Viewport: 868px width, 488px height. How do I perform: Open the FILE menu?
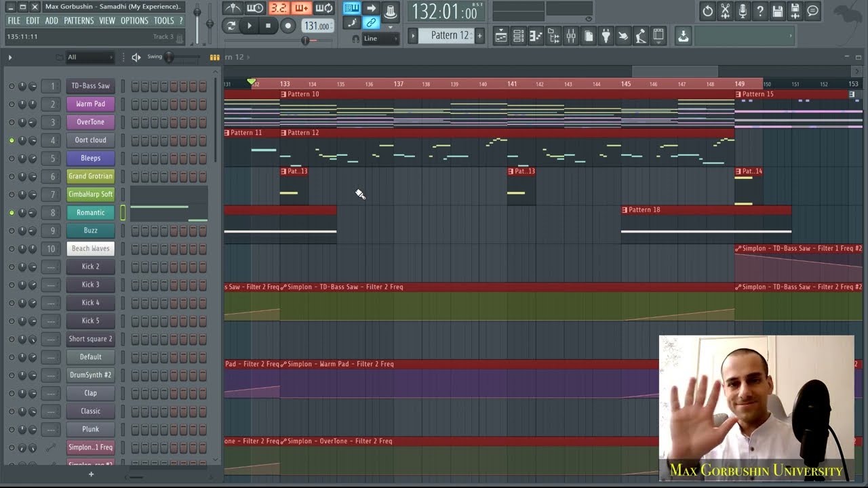tap(14, 21)
